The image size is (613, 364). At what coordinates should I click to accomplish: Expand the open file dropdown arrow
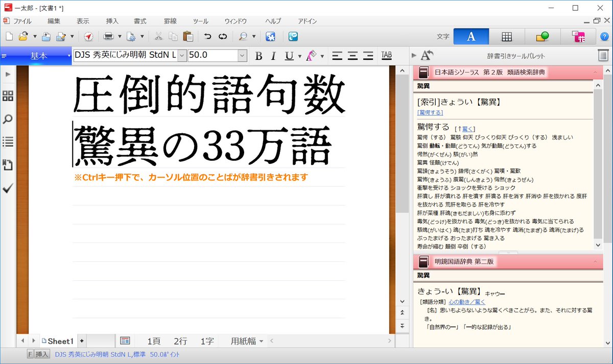[35, 36]
